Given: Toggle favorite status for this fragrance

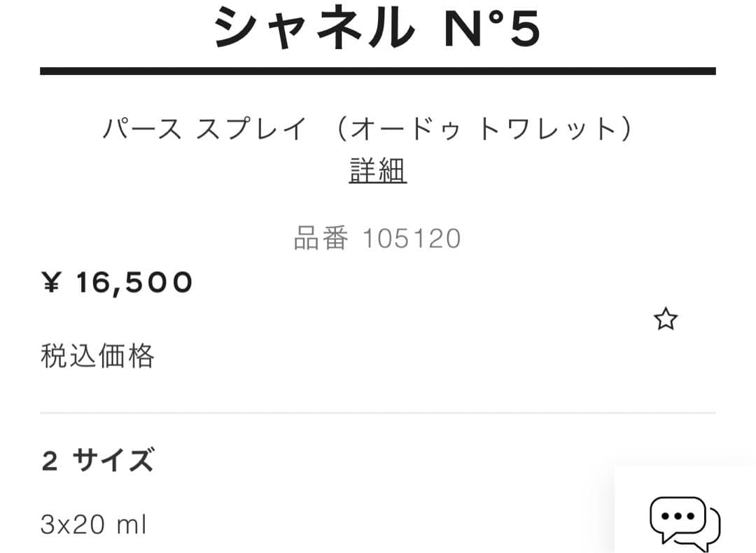Looking at the screenshot, I should pyautogui.click(x=665, y=318).
